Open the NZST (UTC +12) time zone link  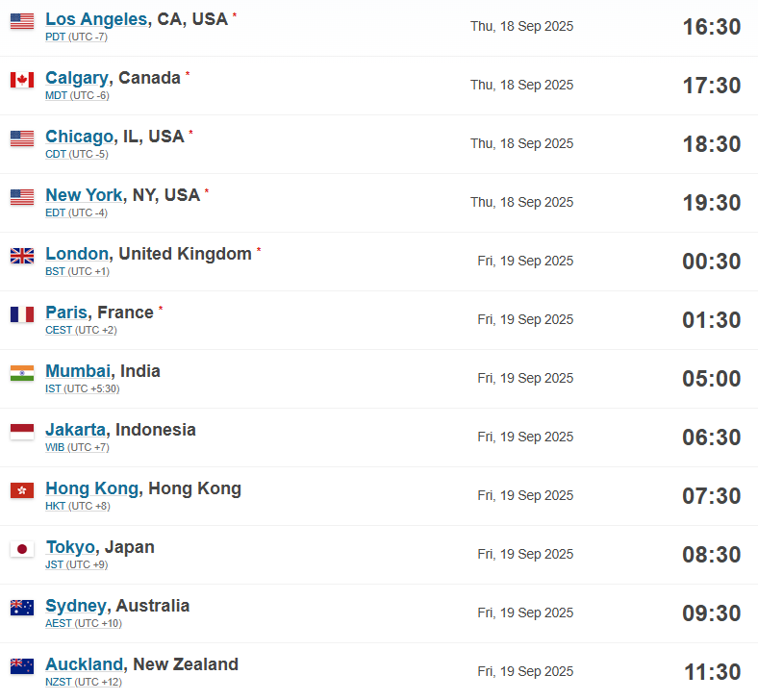tap(84, 682)
